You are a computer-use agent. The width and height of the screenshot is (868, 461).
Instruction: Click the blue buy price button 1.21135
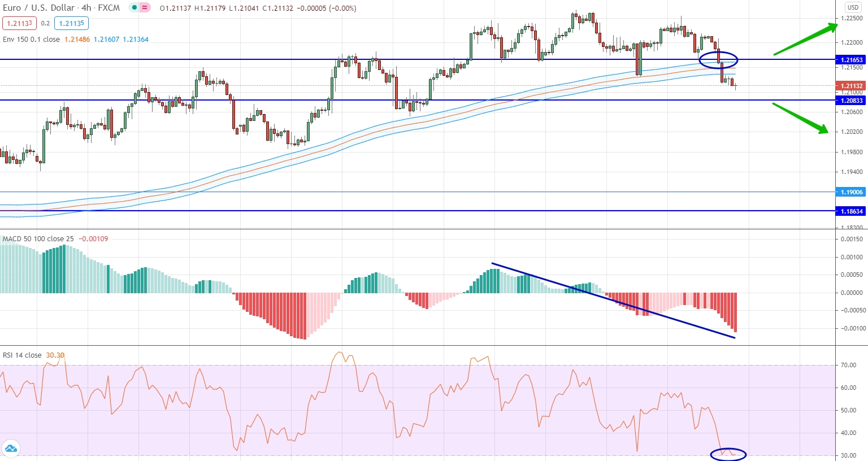pos(72,23)
